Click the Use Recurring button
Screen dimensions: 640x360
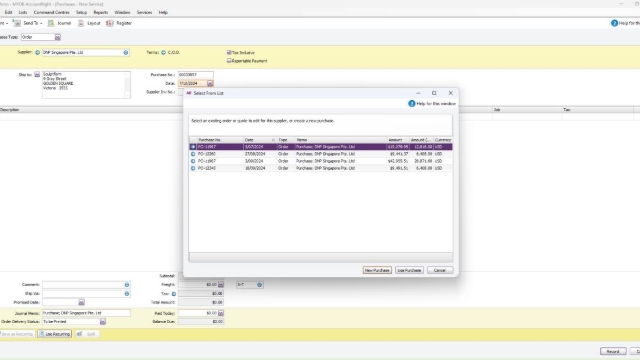[x=55, y=334]
